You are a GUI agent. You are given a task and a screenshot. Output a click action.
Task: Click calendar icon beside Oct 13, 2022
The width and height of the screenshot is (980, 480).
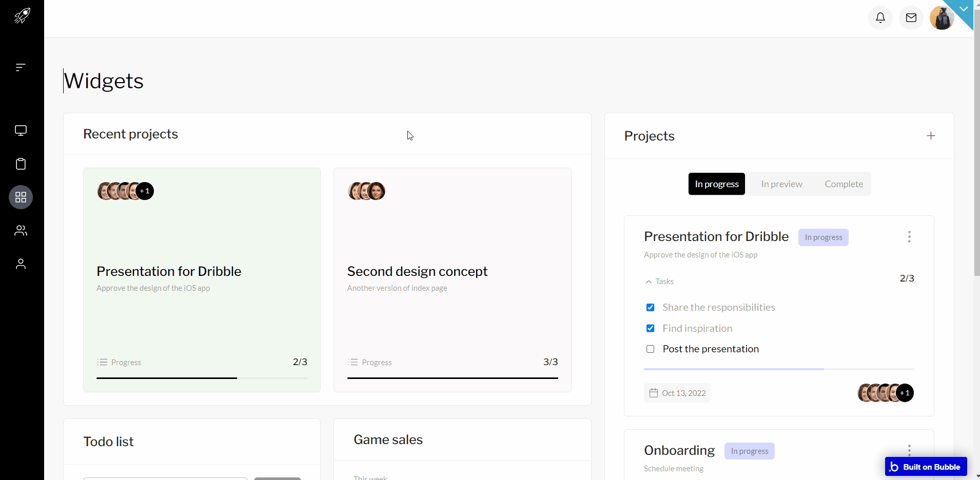(x=654, y=393)
